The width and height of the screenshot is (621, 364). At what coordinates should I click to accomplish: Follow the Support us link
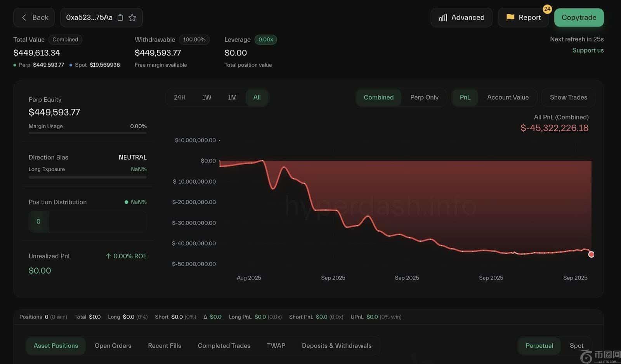(588, 50)
